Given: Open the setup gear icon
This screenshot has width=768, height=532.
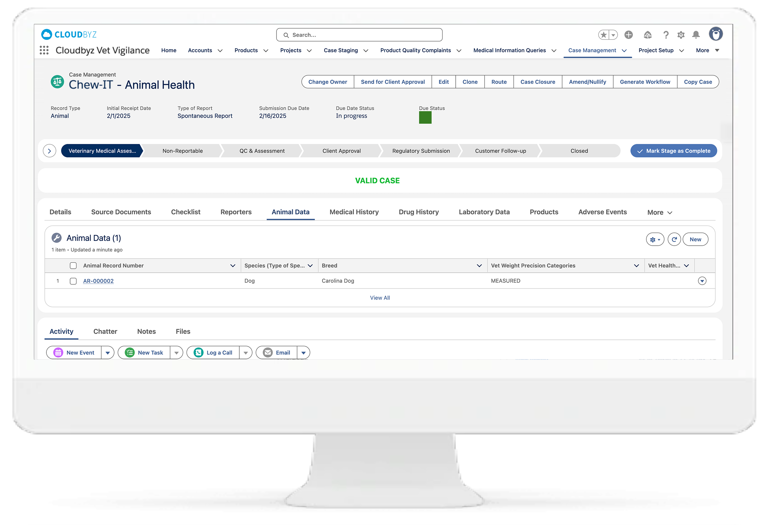Looking at the screenshot, I should 681,35.
